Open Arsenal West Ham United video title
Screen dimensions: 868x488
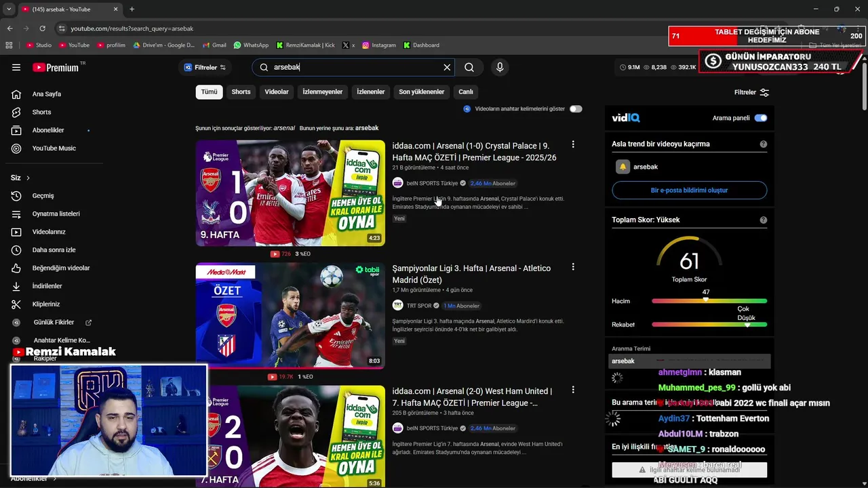(x=472, y=396)
